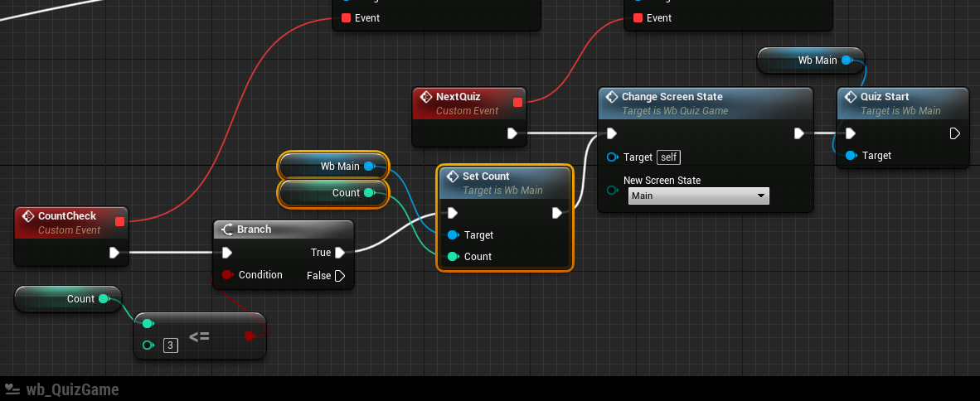980x401 pixels.
Task: Click the less-or-equal node's top input pin
Action: tap(148, 324)
